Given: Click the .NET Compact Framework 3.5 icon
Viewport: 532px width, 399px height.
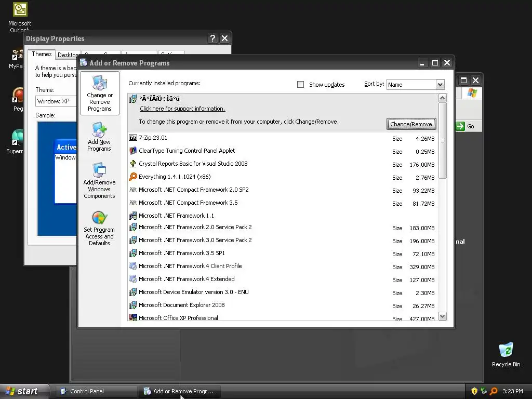Looking at the screenshot, I should pyautogui.click(x=133, y=203).
